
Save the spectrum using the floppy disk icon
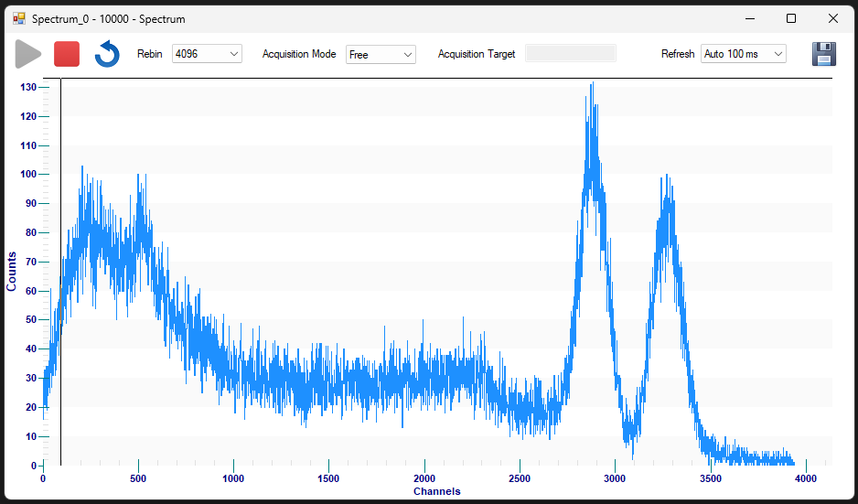823,54
